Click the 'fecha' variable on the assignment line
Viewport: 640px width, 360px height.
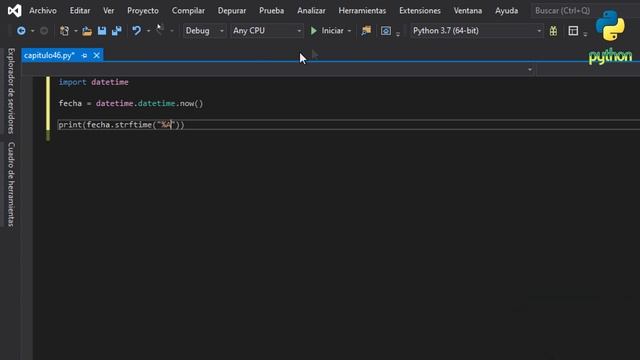tap(70, 103)
